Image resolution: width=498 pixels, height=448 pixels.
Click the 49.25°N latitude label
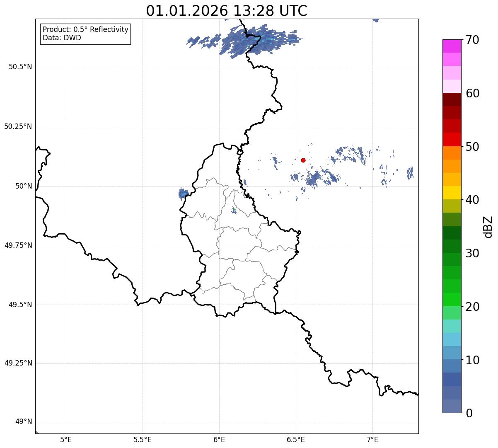18,363
